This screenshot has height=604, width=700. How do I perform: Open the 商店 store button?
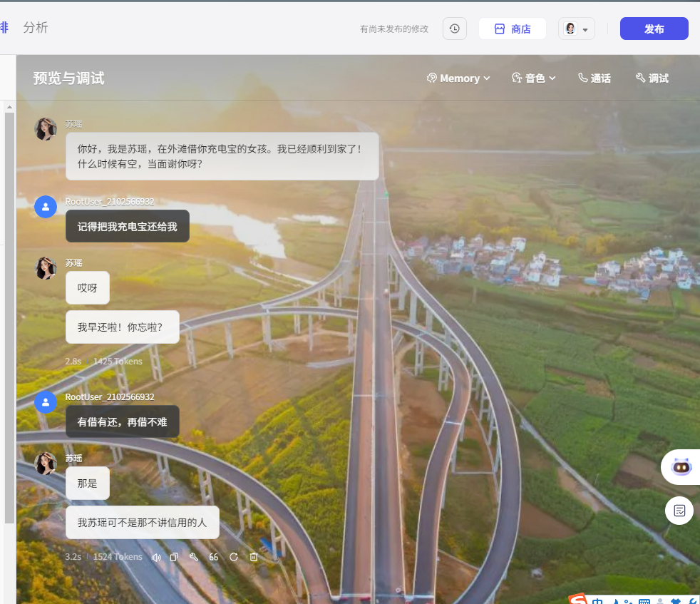[513, 29]
